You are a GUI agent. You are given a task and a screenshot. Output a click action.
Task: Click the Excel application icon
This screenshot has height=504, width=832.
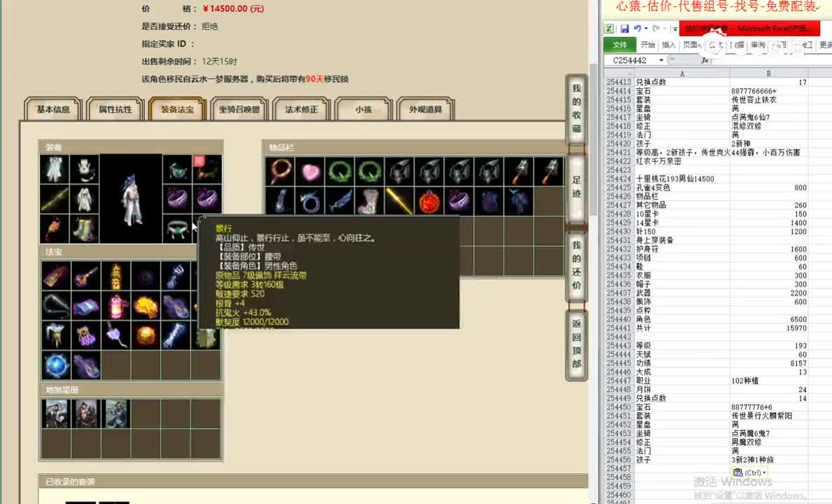point(609,29)
